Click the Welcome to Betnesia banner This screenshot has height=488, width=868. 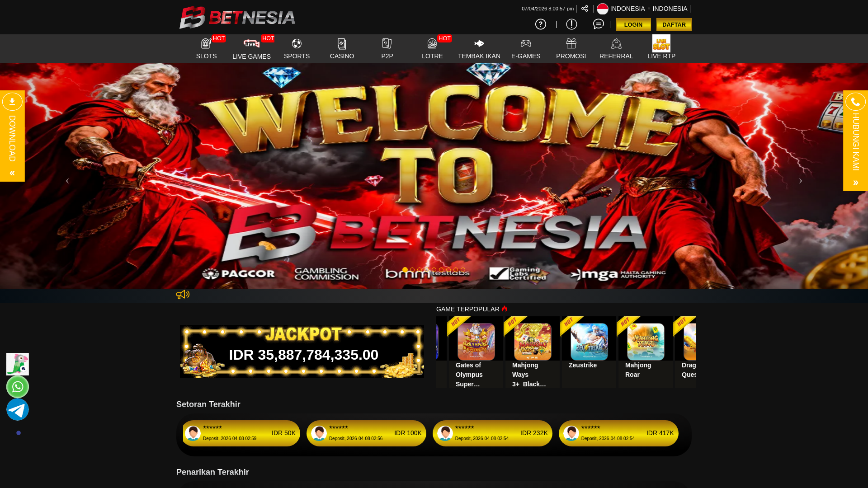coord(434,176)
